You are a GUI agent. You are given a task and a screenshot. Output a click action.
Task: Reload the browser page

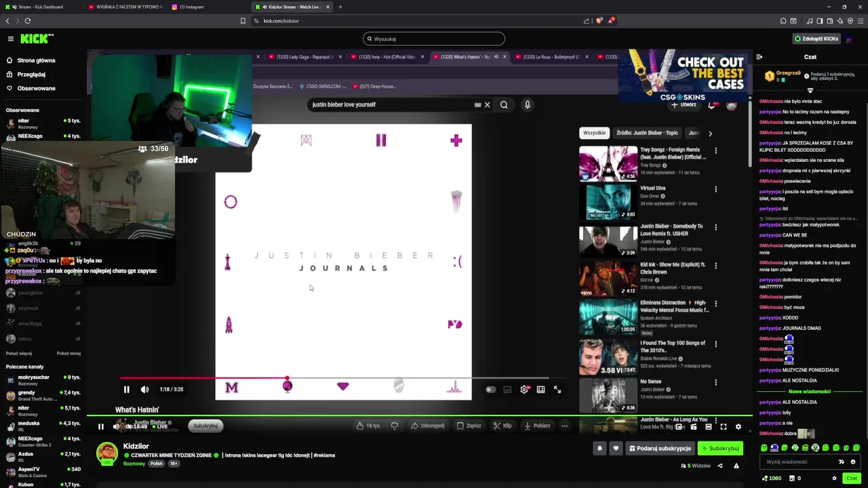(x=28, y=21)
